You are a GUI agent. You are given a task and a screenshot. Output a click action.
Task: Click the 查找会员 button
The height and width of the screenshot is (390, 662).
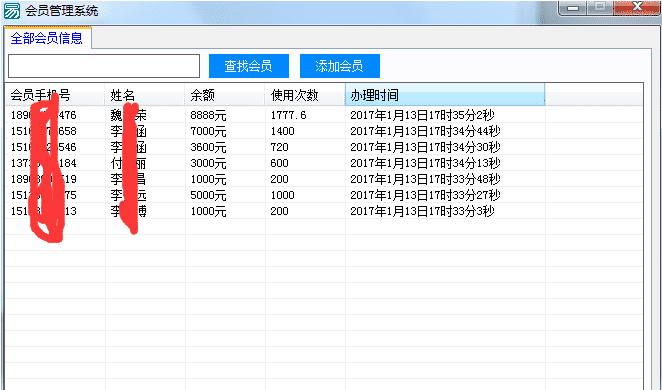[x=249, y=66]
